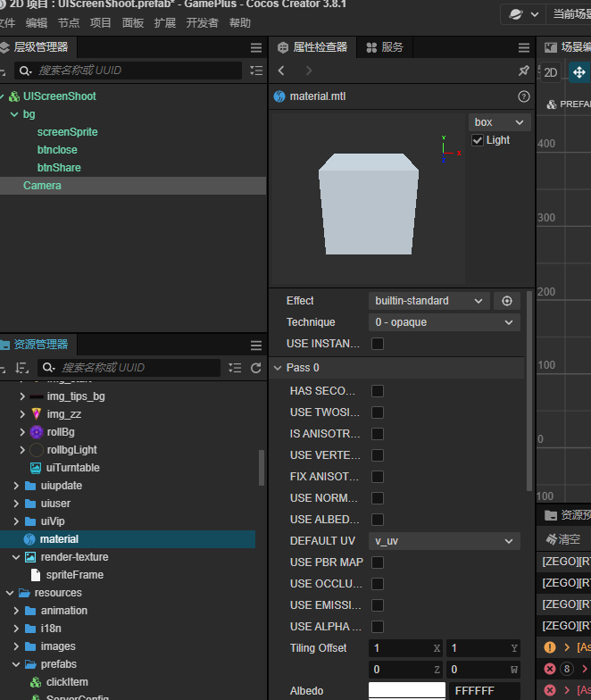Toggle 2D view in Scene editor

point(550,72)
